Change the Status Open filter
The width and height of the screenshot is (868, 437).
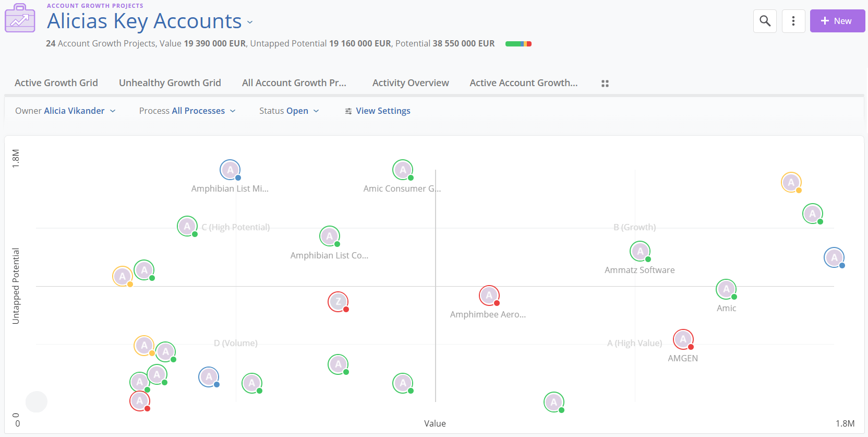(289, 111)
